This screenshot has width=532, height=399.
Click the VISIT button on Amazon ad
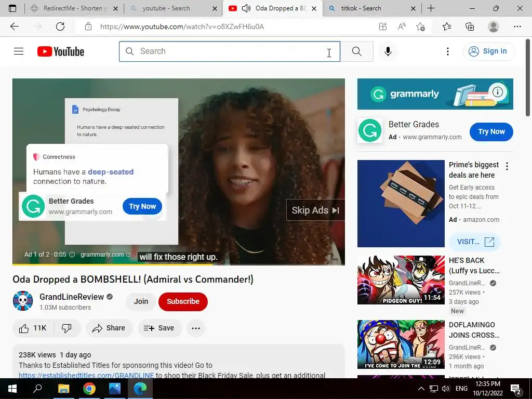point(475,242)
